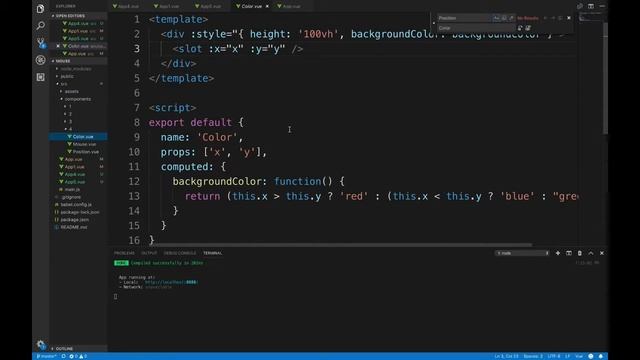The image size is (640, 360).
Task: Switch to the DEBUG CONSOLE panel tab
Action: (x=180, y=253)
